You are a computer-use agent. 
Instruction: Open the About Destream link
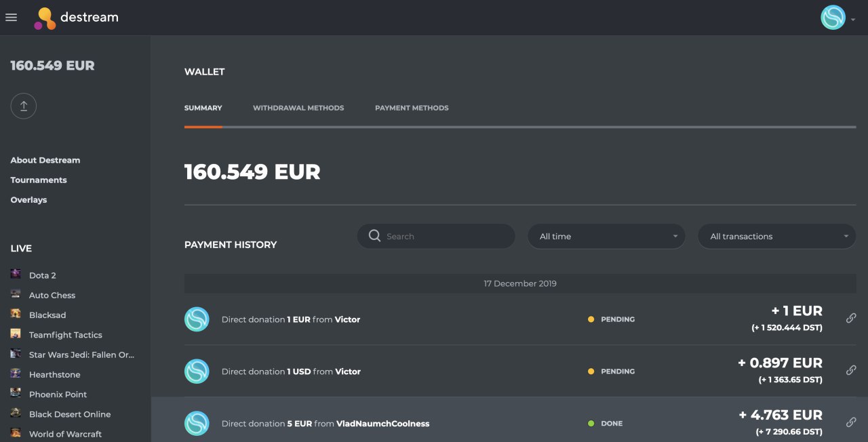click(x=45, y=160)
